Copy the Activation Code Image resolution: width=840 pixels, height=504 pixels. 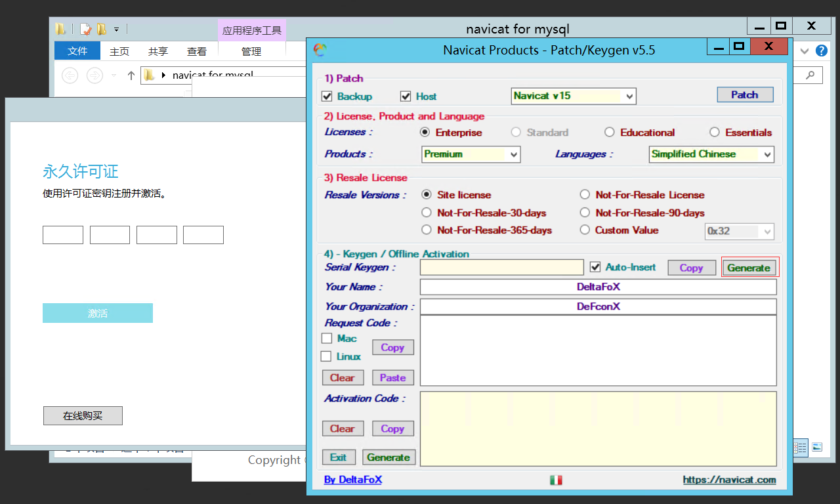point(392,429)
